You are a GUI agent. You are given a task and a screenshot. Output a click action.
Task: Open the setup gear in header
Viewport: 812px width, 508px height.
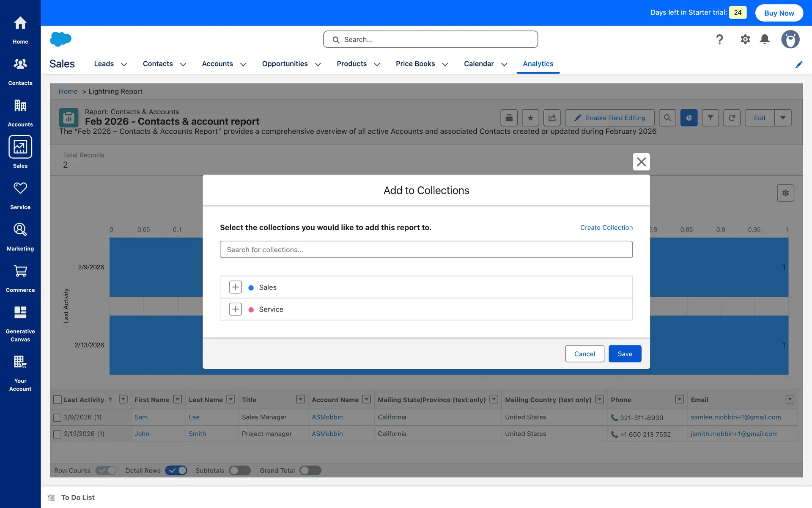tap(745, 39)
